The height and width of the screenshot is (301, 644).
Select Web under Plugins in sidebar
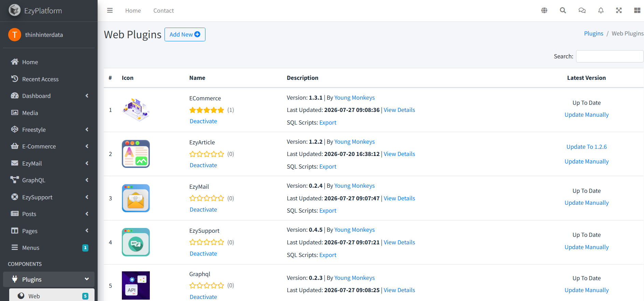point(52,295)
